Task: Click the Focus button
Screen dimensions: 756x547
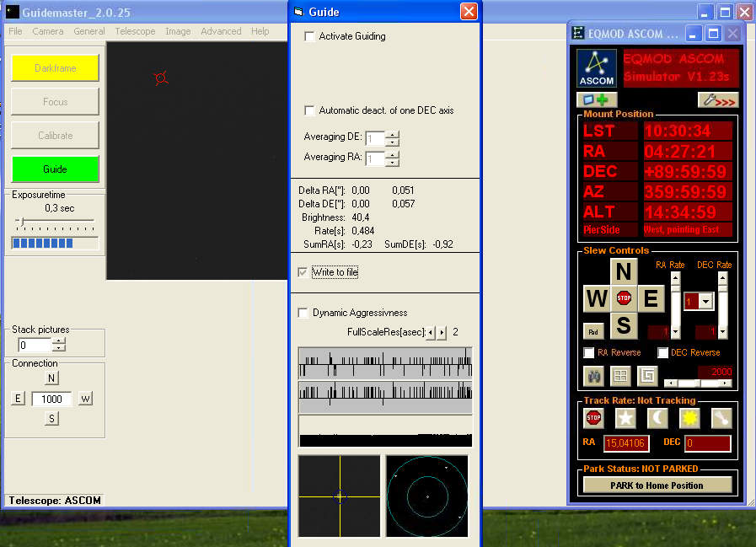Action: (55, 102)
